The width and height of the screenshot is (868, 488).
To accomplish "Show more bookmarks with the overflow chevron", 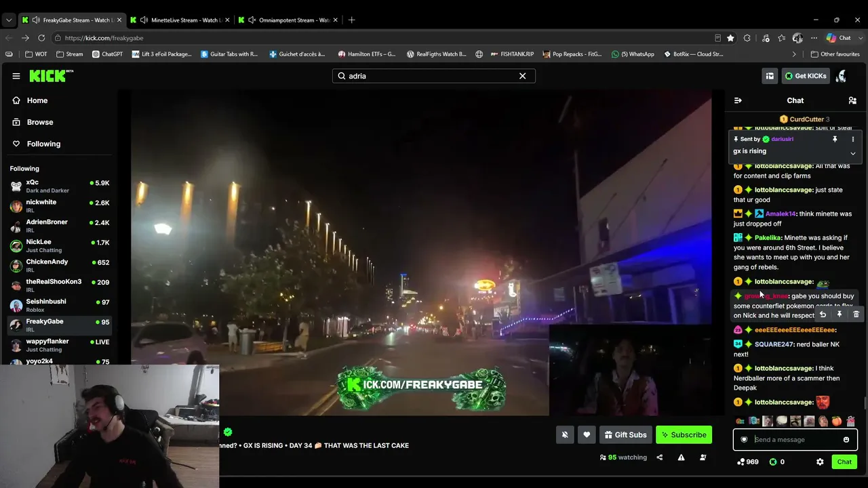I will pos(794,54).
